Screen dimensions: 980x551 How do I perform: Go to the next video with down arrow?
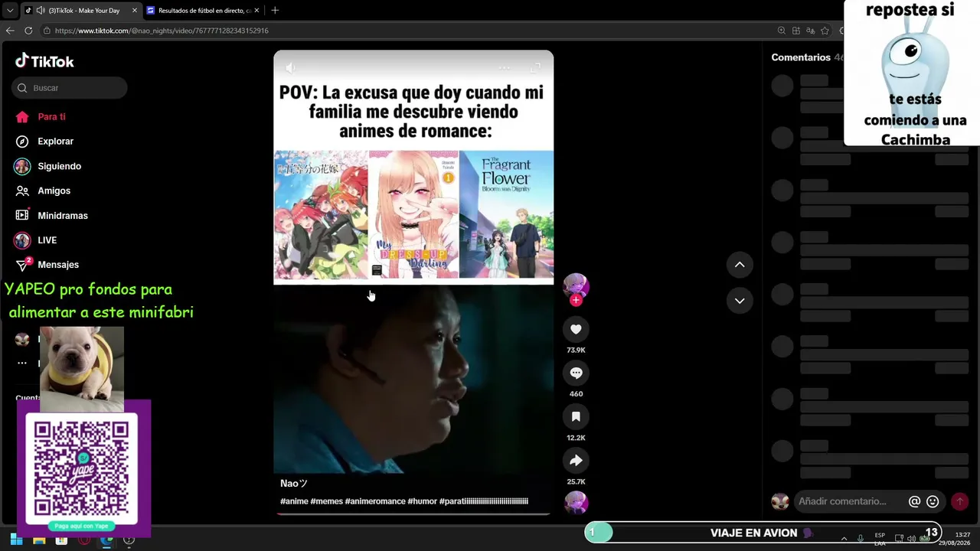tap(740, 301)
